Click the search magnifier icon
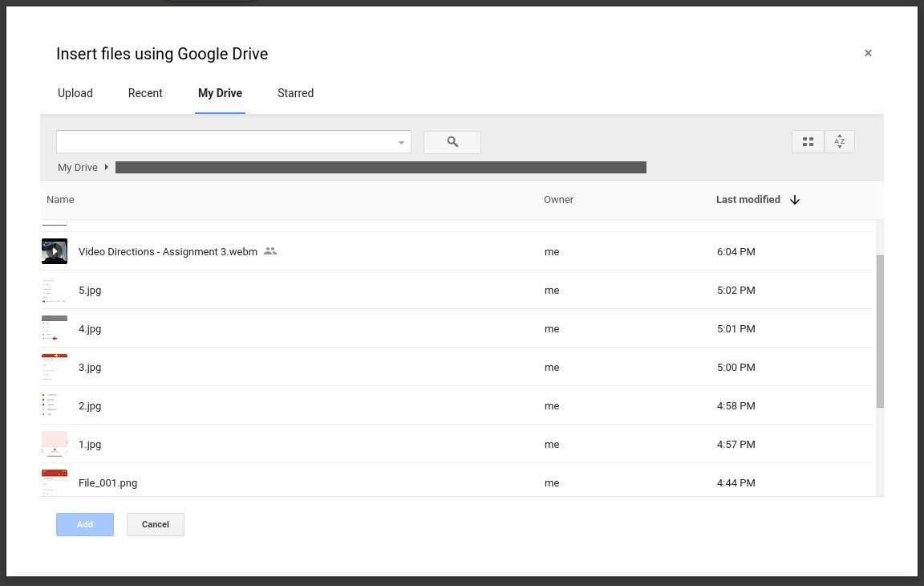The width and height of the screenshot is (924, 586). click(452, 141)
